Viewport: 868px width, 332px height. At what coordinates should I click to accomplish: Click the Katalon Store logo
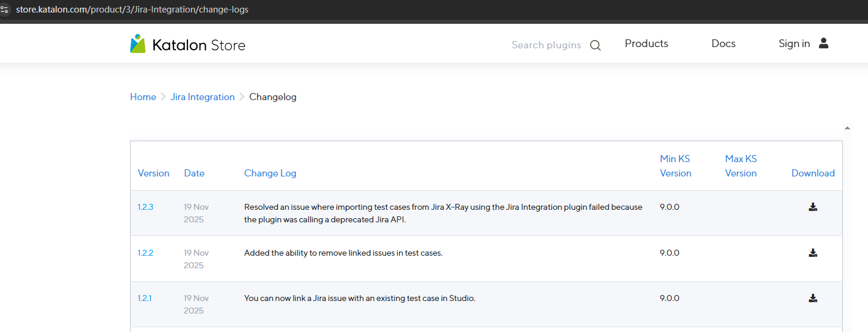click(187, 44)
